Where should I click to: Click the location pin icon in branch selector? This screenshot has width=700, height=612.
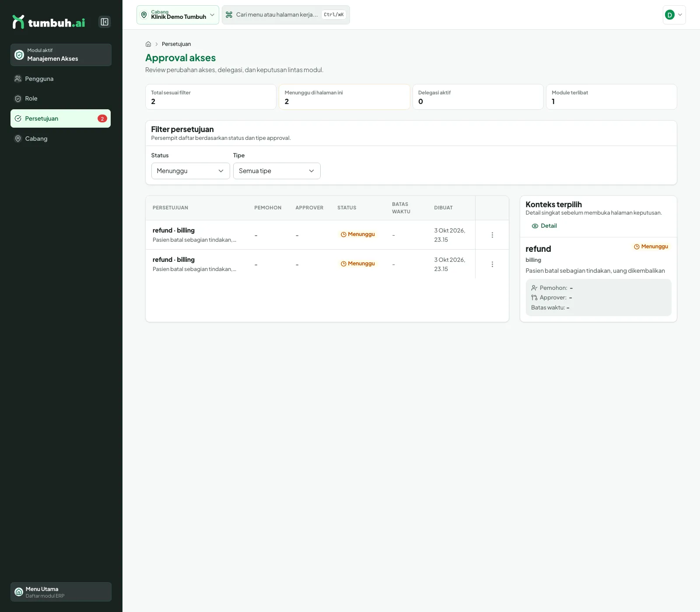pyautogui.click(x=144, y=15)
